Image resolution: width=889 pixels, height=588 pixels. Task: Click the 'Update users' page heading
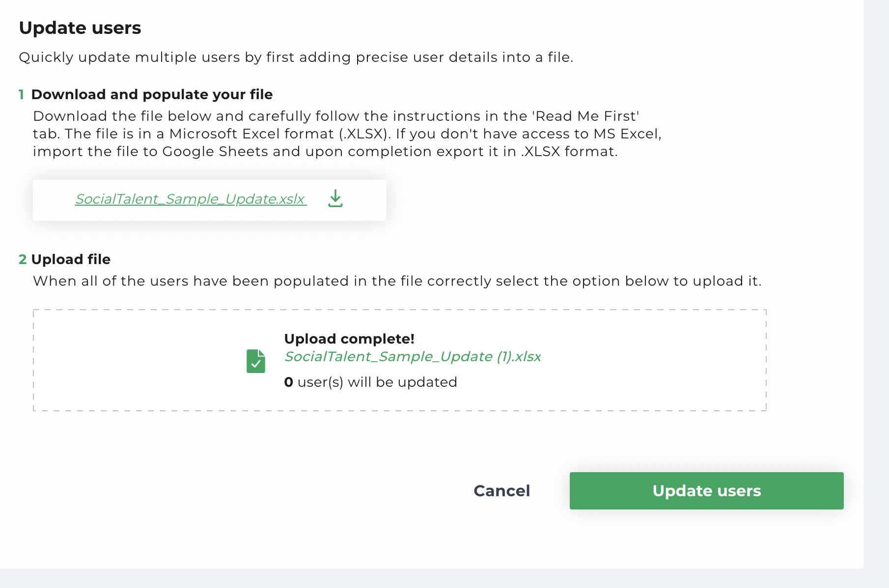coord(80,28)
